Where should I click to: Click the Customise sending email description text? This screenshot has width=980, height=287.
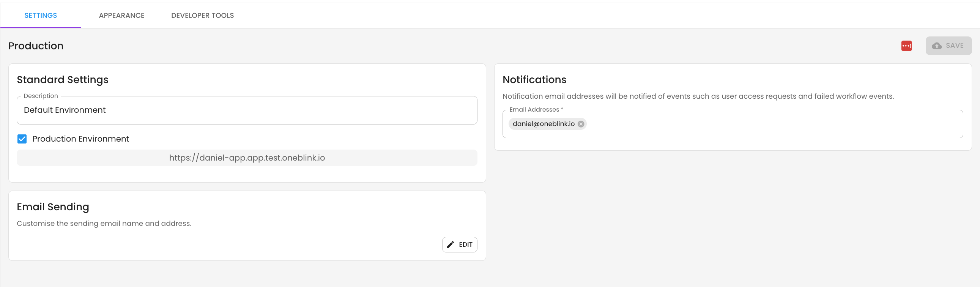click(104, 224)
